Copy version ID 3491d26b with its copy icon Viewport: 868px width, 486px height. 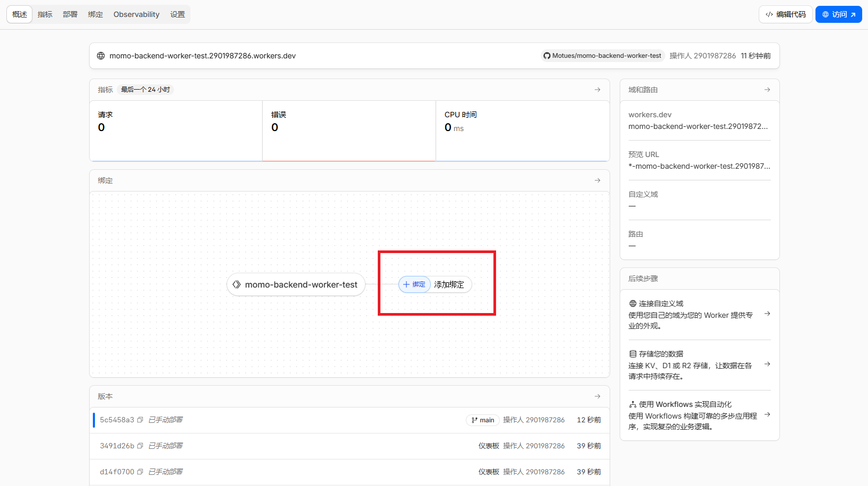click(140, 446)
